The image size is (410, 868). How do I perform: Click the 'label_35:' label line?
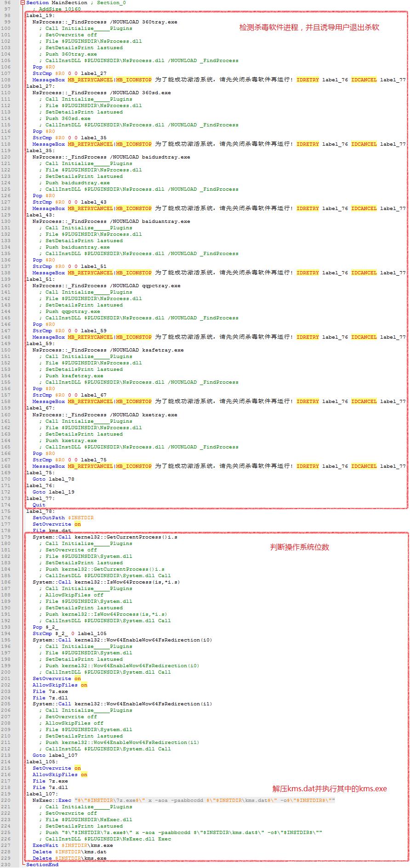[40, 151]
